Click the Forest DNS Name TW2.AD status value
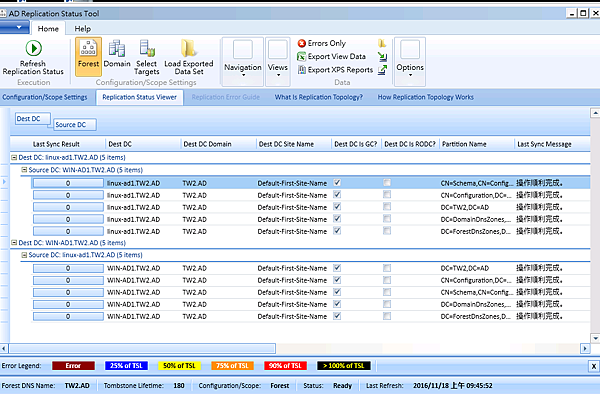600x394 pixels. [x=77, y=386]
